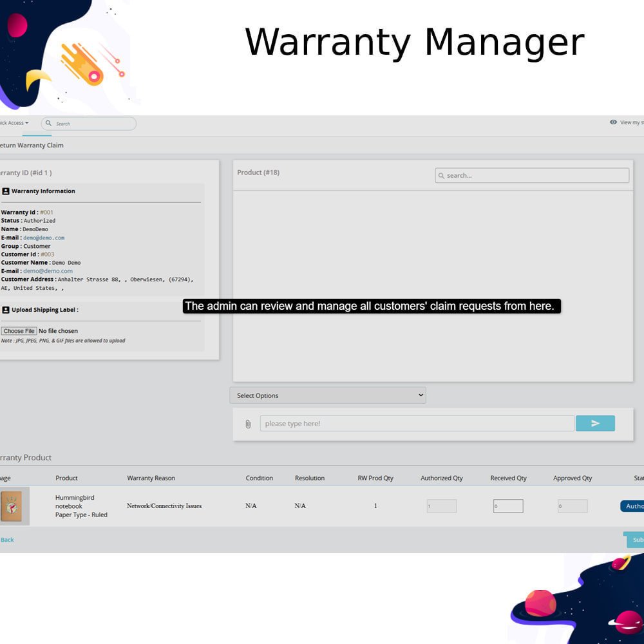Screen dimensions: 644x644
Task: Click the Authorized status button in product row
Action: tap(632, 506)
